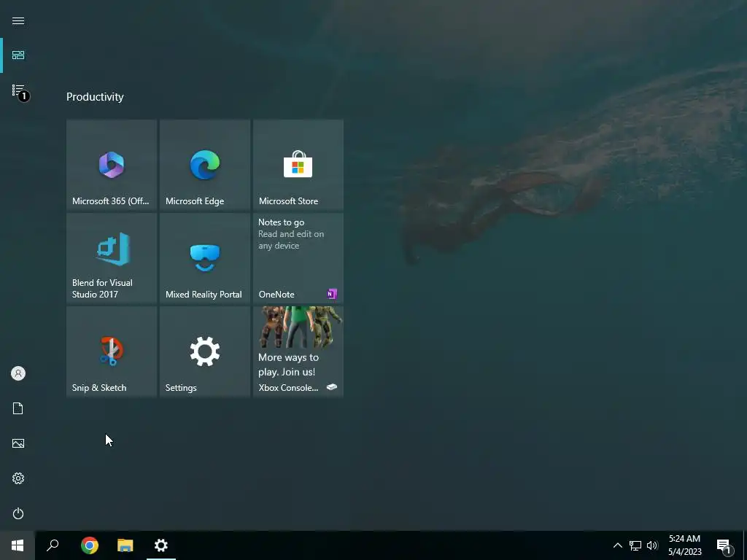The image size is (747, 560).
Task: Expand the Start menu hamburger button
Action: coord(18,20)
